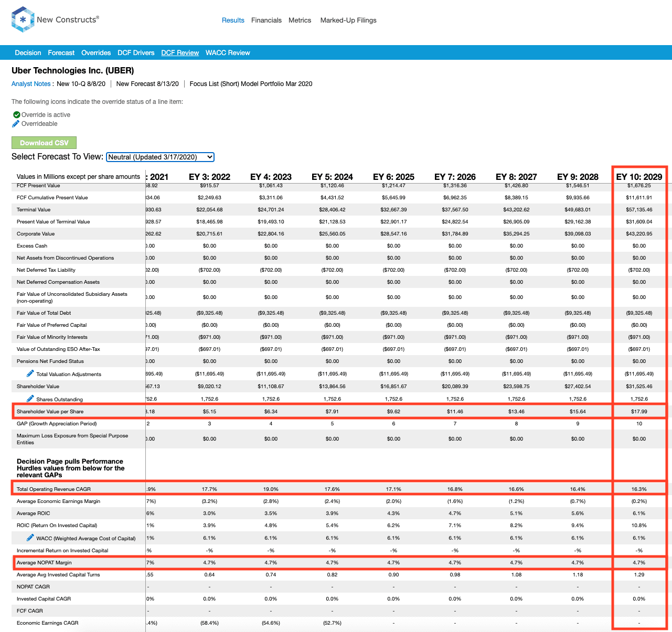Click the New Constructs brand name text
Screen dimensions: 672x632
click(68, 19)
